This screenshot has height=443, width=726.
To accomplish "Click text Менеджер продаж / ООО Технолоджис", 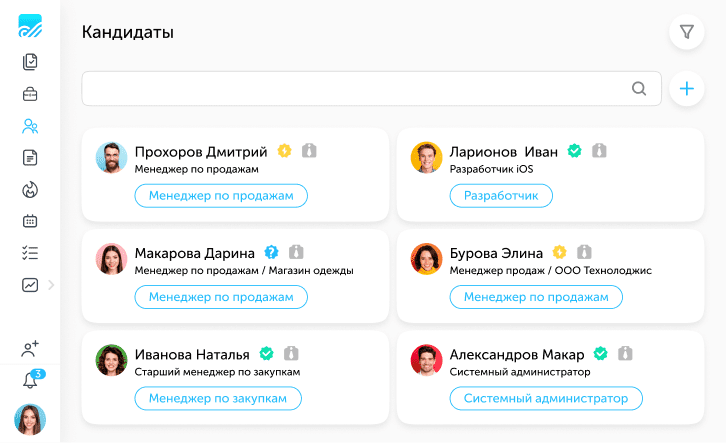I will click(x=551, y=270).
